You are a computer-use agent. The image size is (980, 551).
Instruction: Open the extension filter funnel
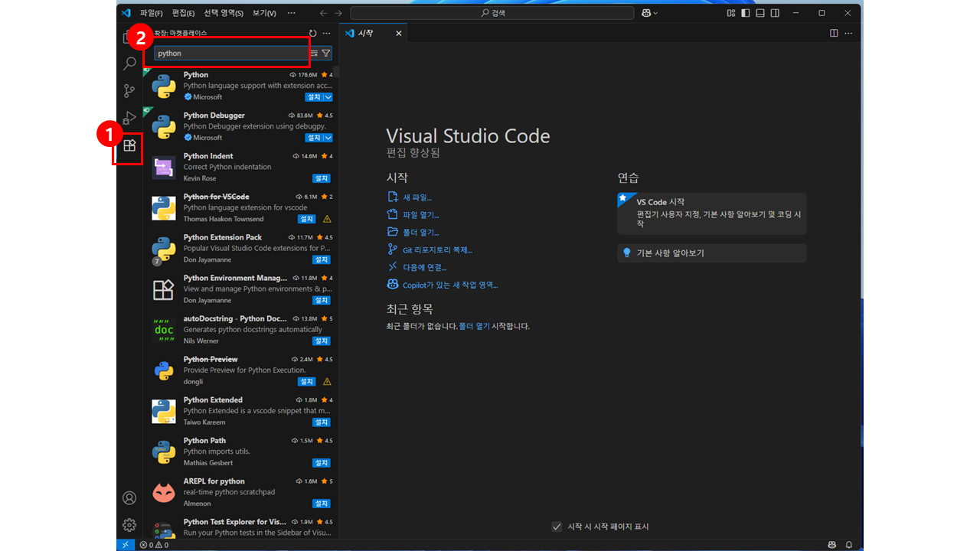pyautogui.click(x=326, y=54)
